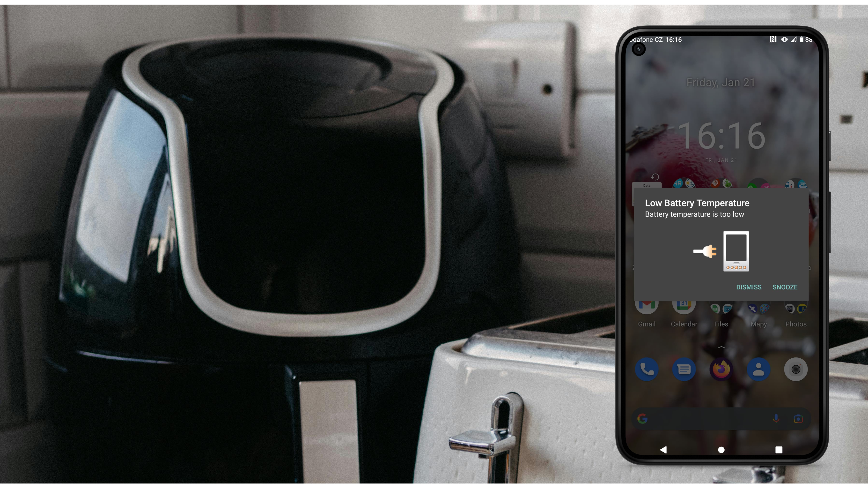Tap SNOOZE on the battery alert

click(785, 287)
